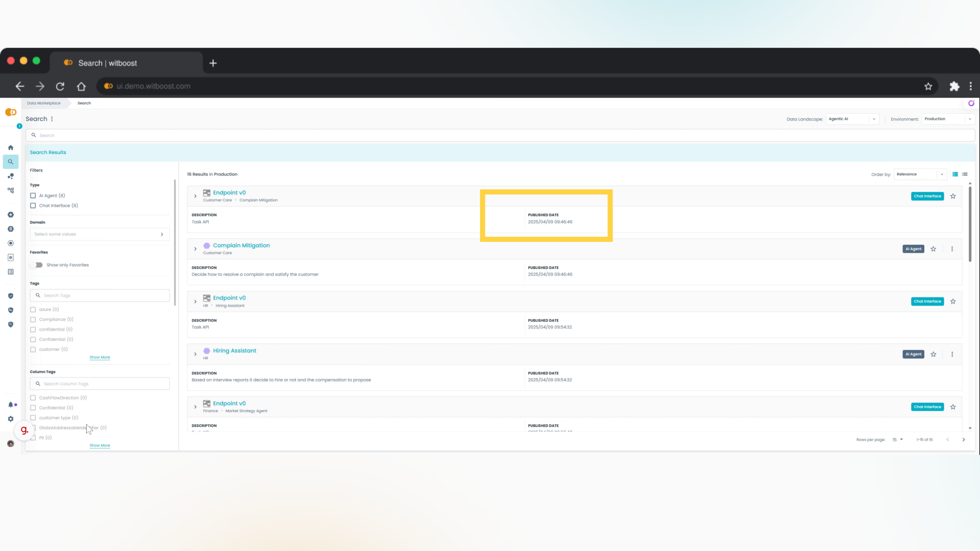Check the CashFlowDirection column tag

(33, 398)
